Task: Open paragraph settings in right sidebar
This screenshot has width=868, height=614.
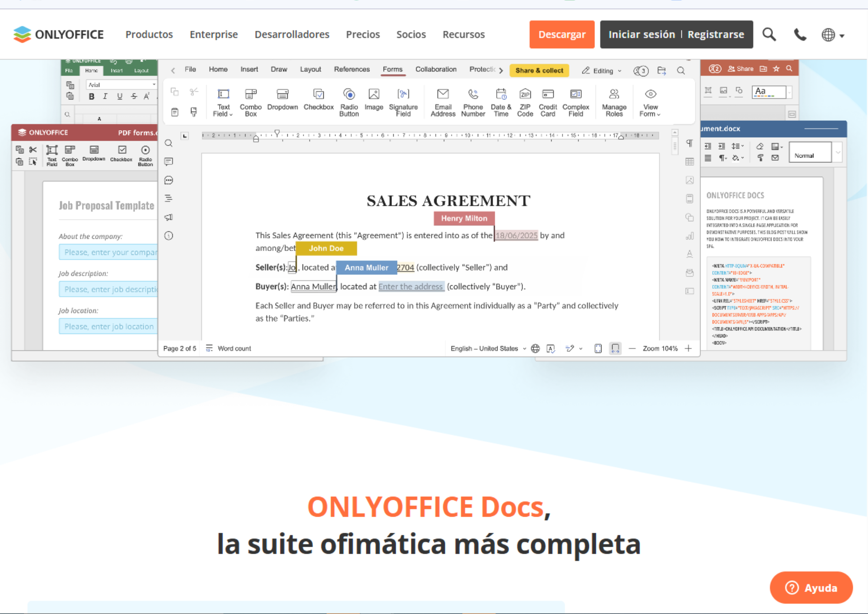Action: 690,143
